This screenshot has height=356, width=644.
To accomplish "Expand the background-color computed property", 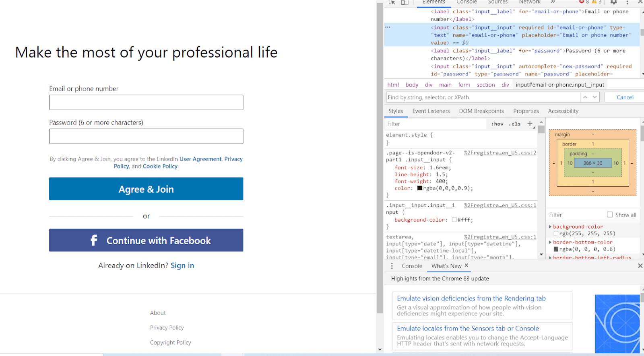I will (x=550, y=227).
